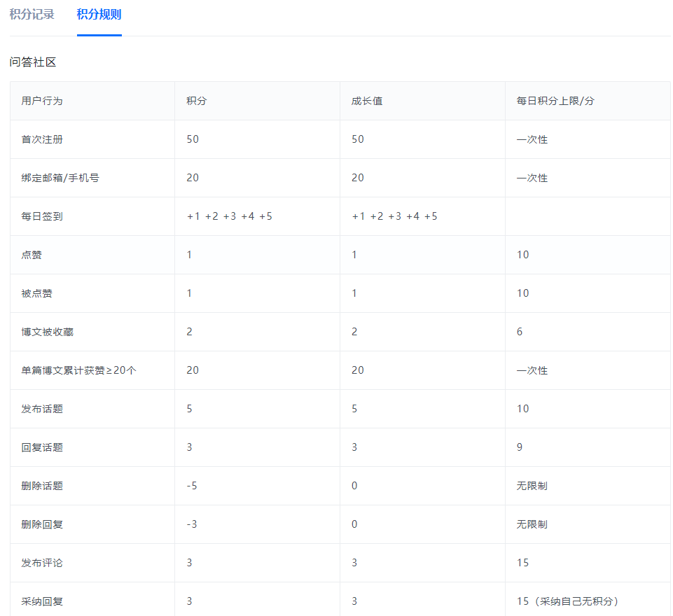Click the 无限制 cell in 删除话题 row
Screen dimensions: 673x616
click(532, 486)
